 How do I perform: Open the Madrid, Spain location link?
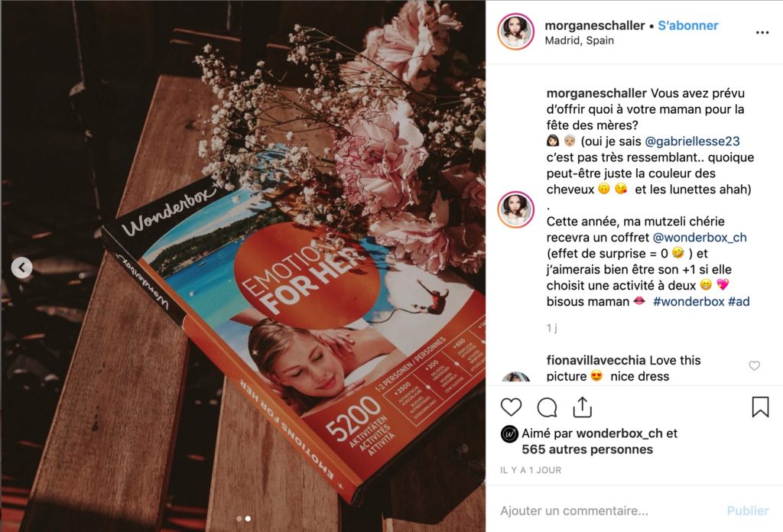click(580, 41)
